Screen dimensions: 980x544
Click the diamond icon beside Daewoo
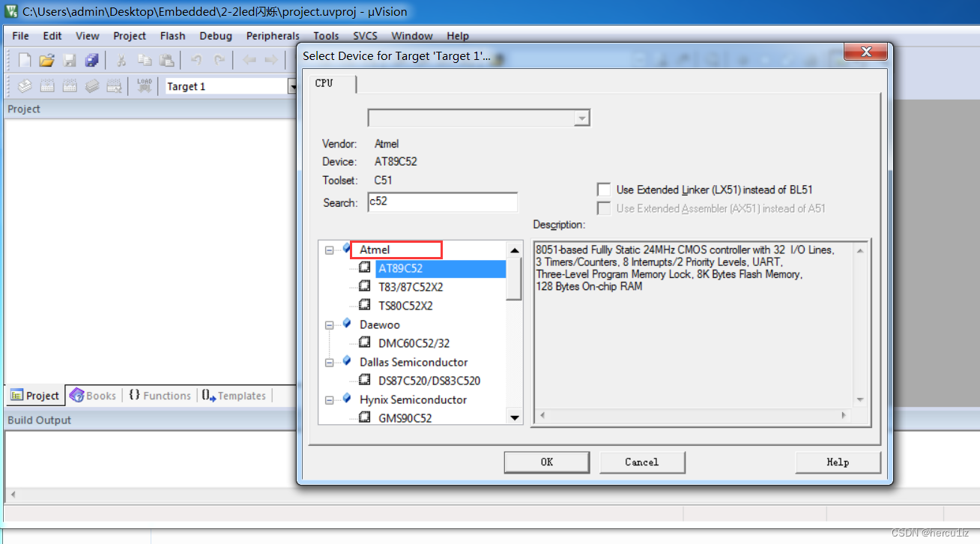click(346, 324)
